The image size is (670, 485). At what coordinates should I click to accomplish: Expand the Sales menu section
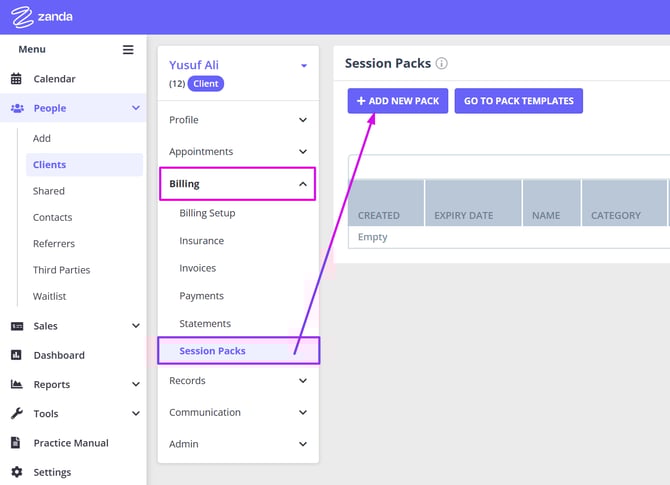[x=136, y=326]
